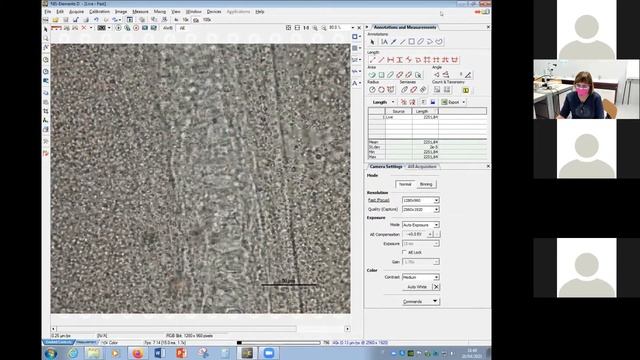640x360 pixels.
Task: Select the rectangular Area measurement tool
Action: pos(381,75)
